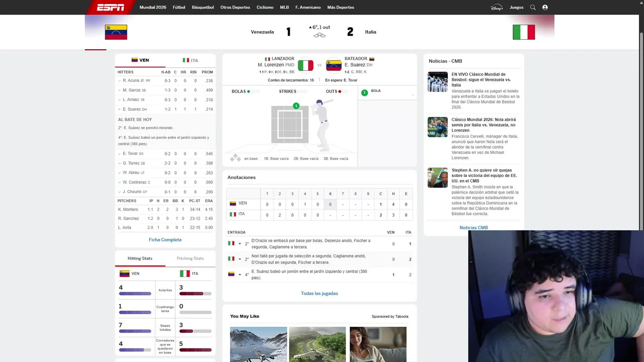
Task: Open the user profile icon
Action: pos(545,7)
